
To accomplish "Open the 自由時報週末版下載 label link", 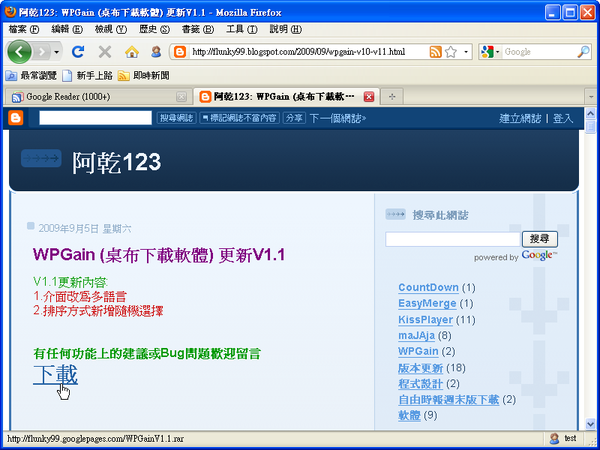I will coord(448,400).
